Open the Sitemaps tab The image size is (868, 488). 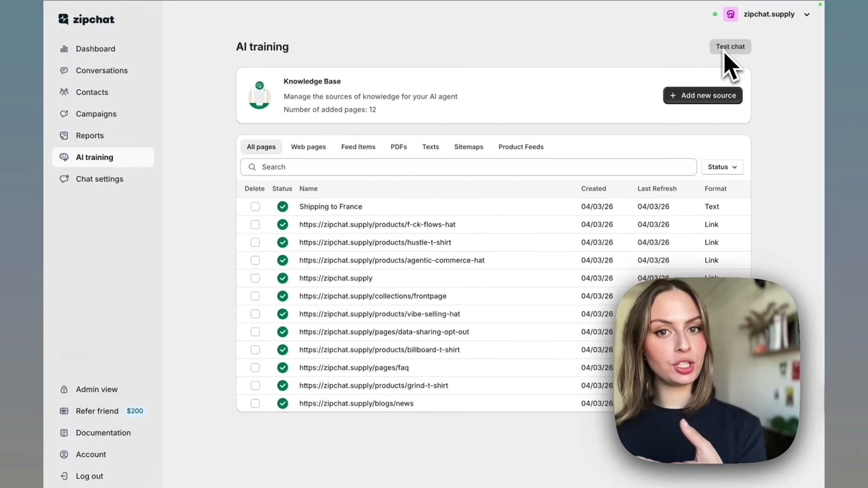468,147
